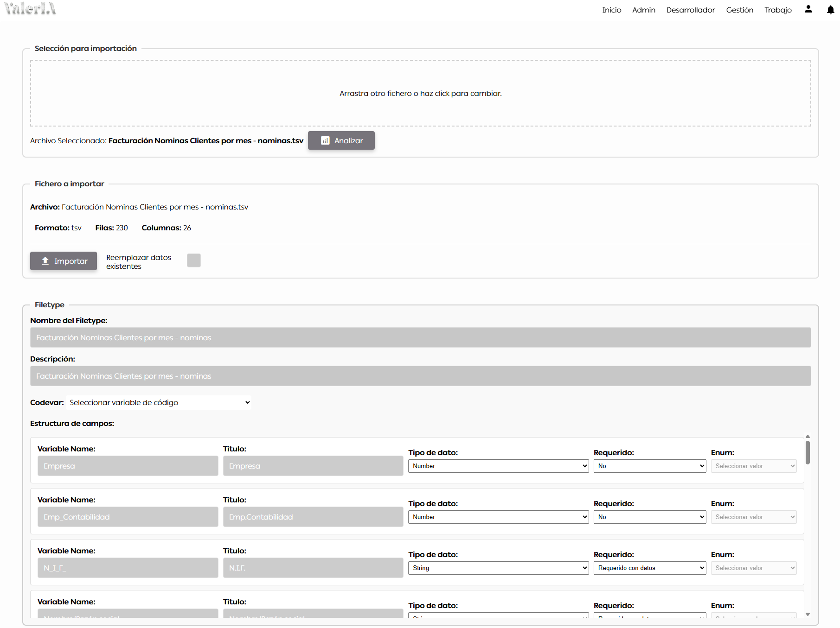The image size is (840, 628).
Task: Go to Inicio menu
Action: click(x=611, y=10)
